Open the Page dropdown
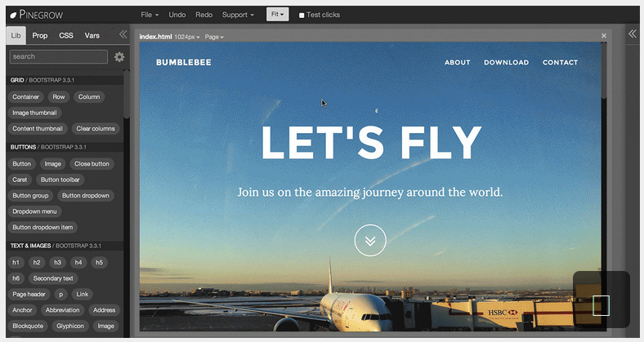The image size is (644, 342). coord(214,37)
